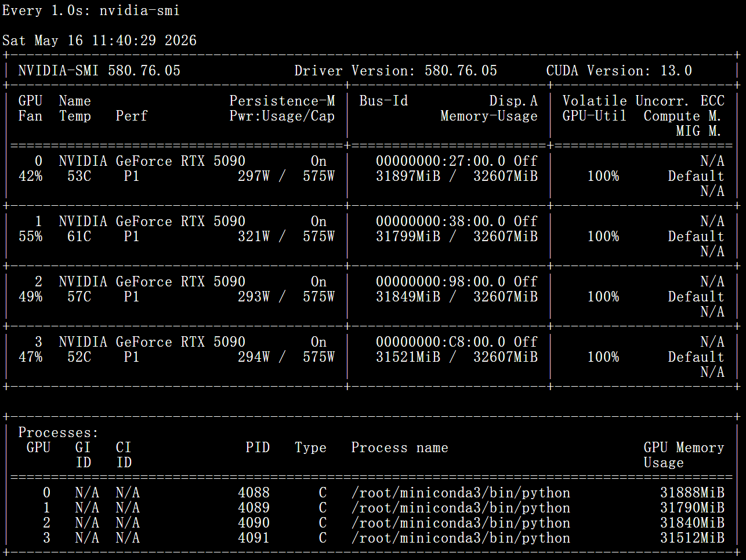Screen dimensions: 746x560
Task: Select the "MIG M." column header
Action: point(698,131)
